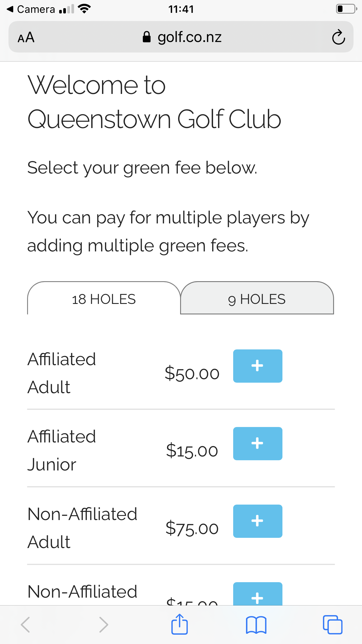362x644 pixels.
Task: Select the 18 HOLES tab
Action: [104, 299]
